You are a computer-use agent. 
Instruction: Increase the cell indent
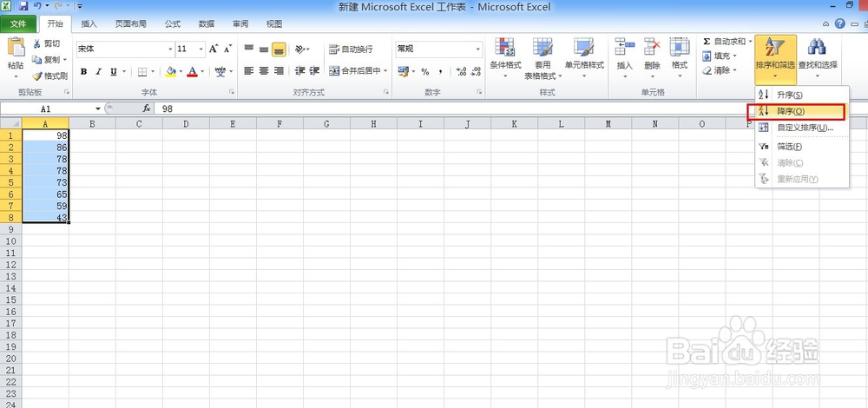coord(314,71)
